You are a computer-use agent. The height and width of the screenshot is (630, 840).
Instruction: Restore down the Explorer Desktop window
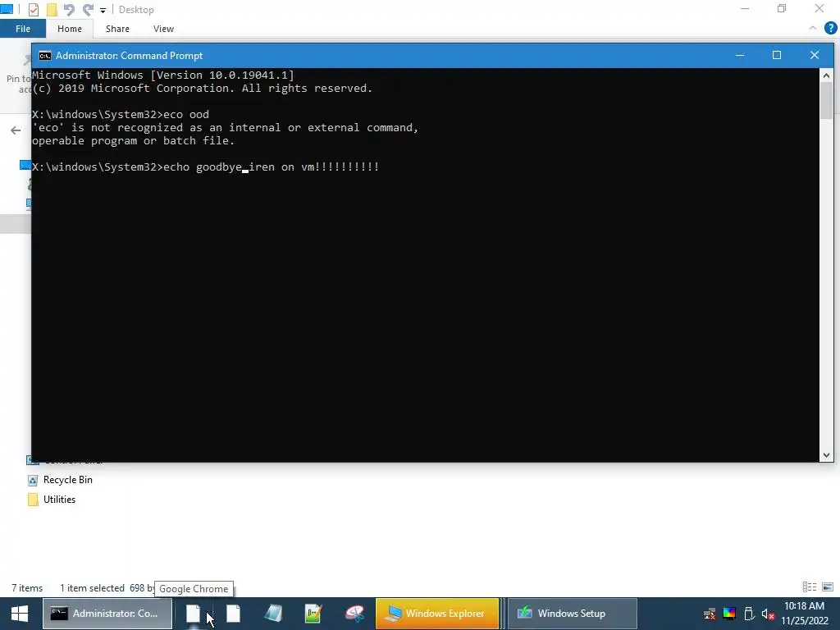point(782,9)
